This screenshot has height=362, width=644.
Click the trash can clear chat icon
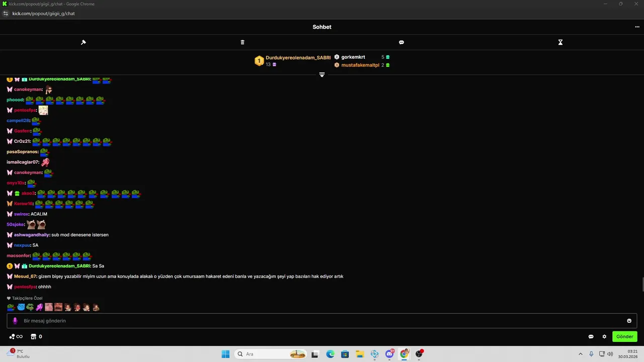tap(243, 42)
